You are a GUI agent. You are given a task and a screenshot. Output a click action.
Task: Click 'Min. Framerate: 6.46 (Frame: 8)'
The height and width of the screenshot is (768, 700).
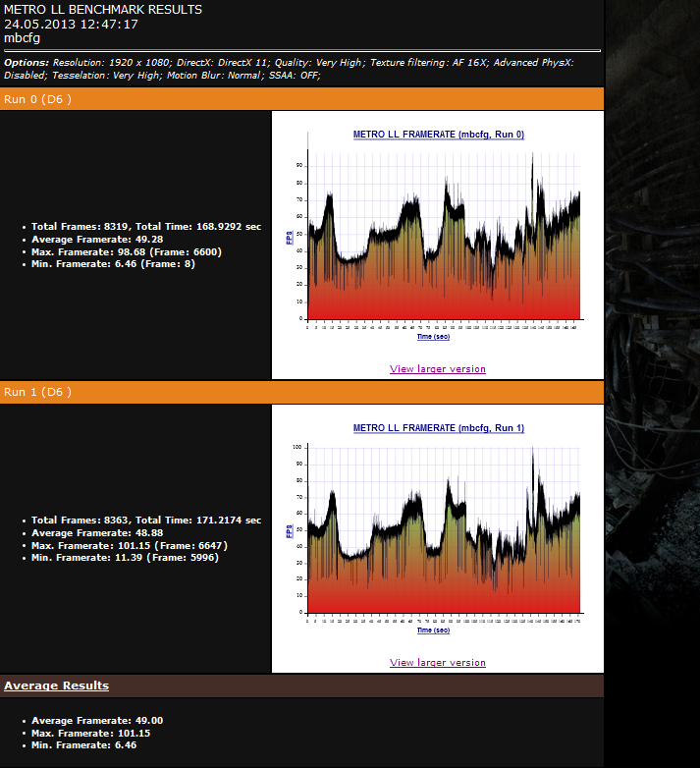point(114,264)
